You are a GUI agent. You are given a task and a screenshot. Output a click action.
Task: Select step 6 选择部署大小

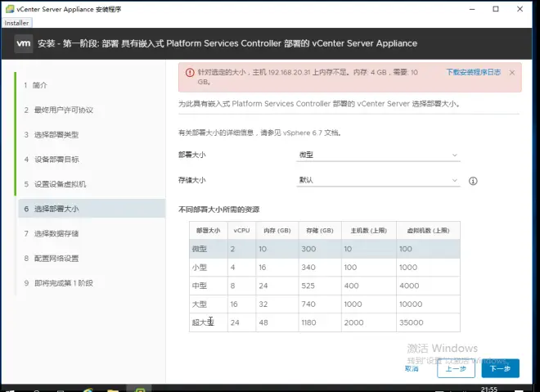(92, 209)
